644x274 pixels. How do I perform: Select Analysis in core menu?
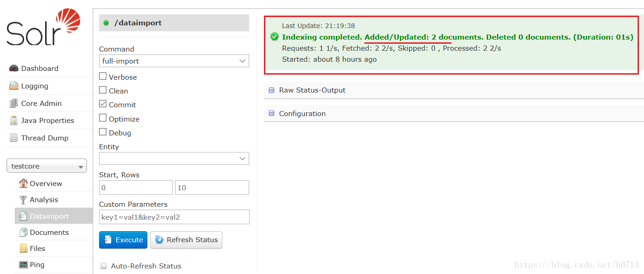click(x=44, y=200)
